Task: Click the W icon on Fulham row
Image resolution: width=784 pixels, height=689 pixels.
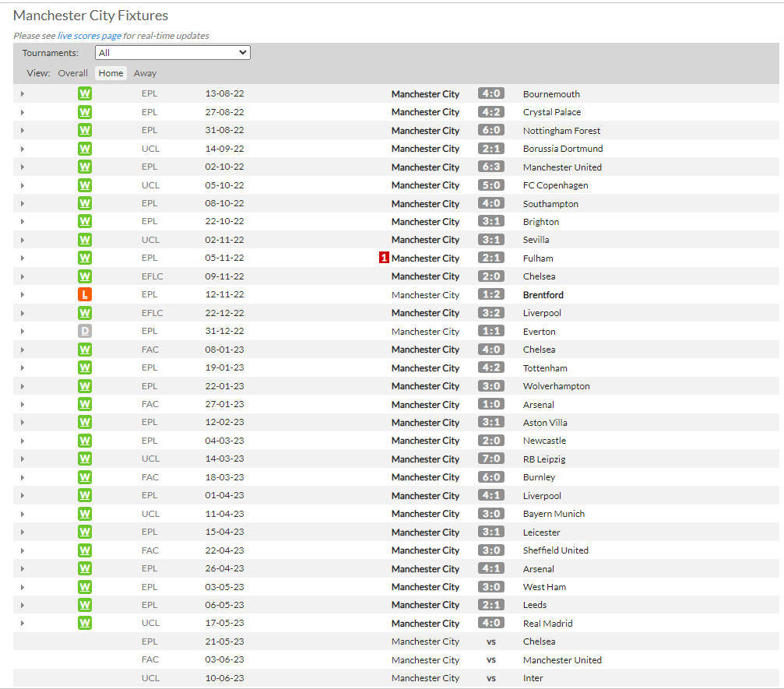Action: 85,258
